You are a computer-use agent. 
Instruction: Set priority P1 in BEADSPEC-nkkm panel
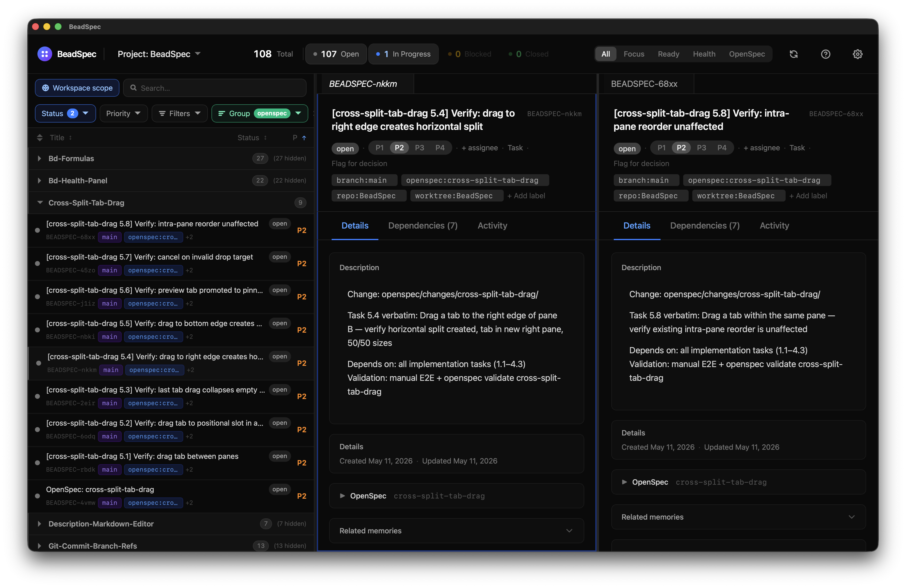coord(379,148)
